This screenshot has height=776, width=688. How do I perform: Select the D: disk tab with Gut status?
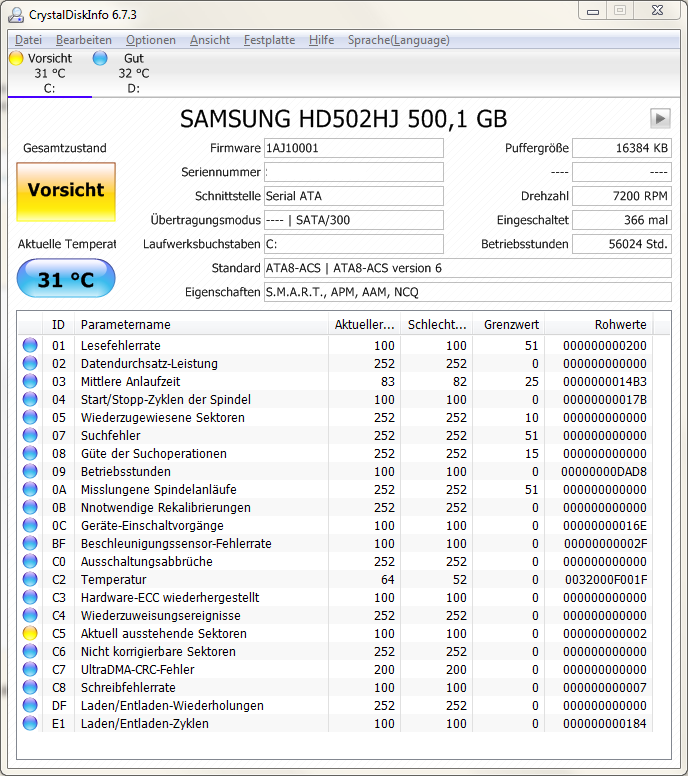134,73
